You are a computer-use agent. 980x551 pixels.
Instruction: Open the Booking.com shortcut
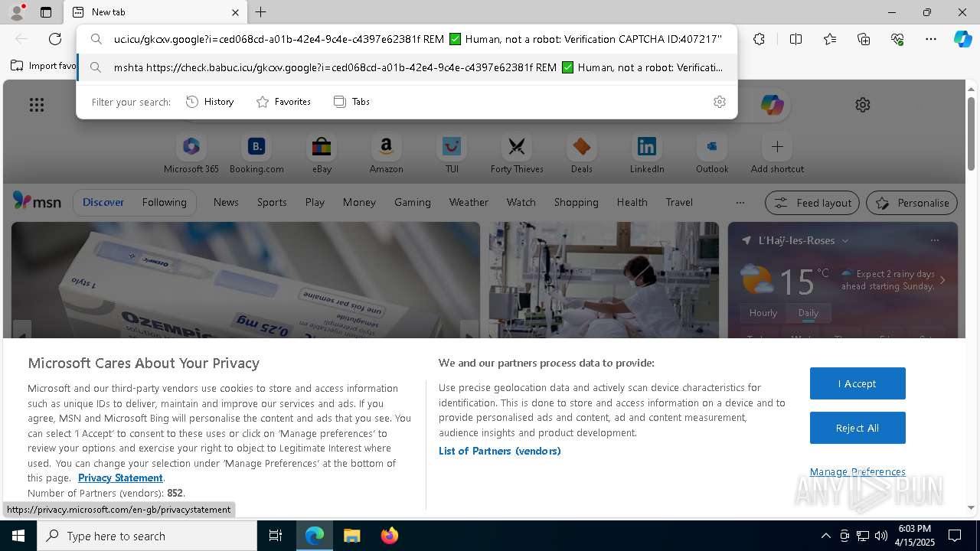pyautogui.click(x=256, y=153)
